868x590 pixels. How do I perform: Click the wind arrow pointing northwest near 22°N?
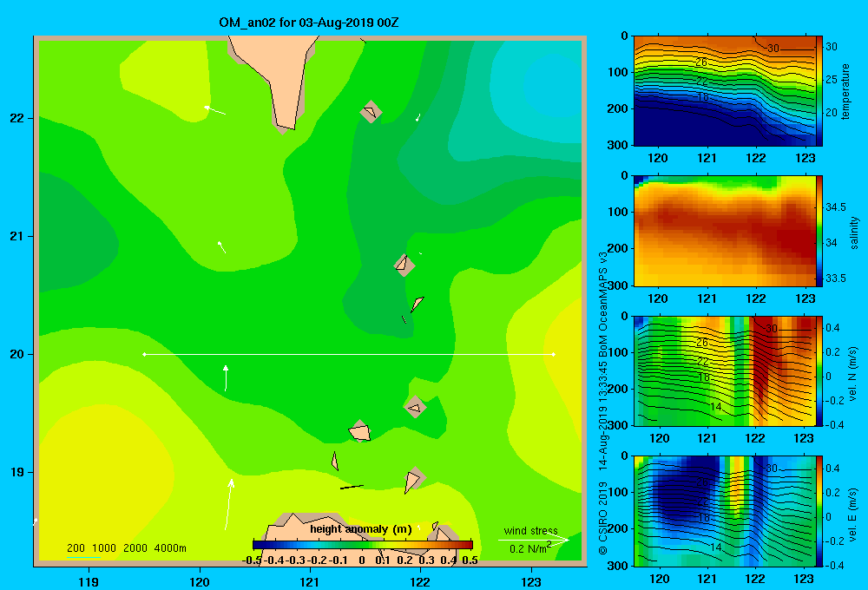[214, 110]
